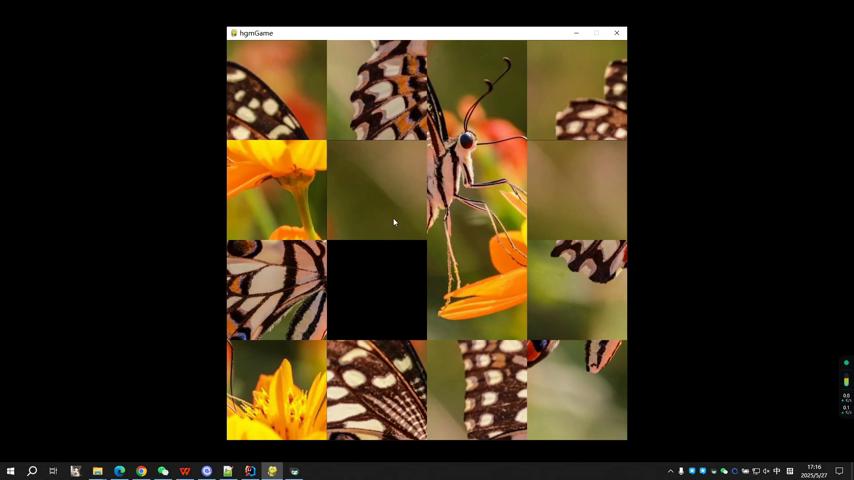The width and height of the screenshot is (854, 480).
Task: Open the Windows Start menu
Action: [10, 471]
